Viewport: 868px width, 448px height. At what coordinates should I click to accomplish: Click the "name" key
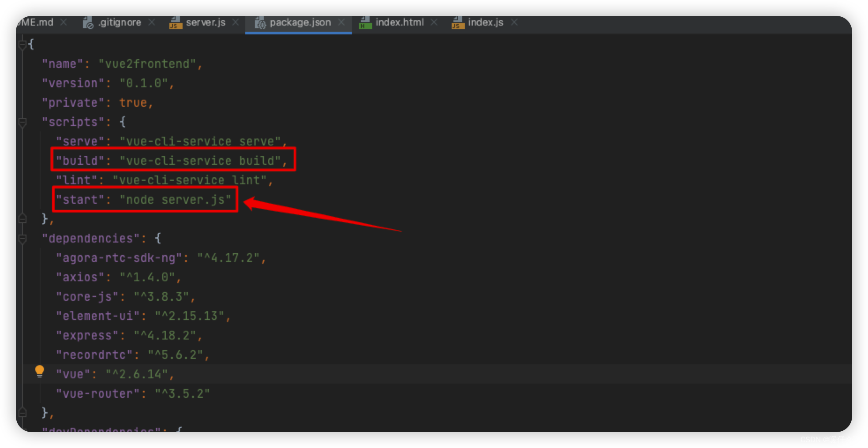pos(63,64)
